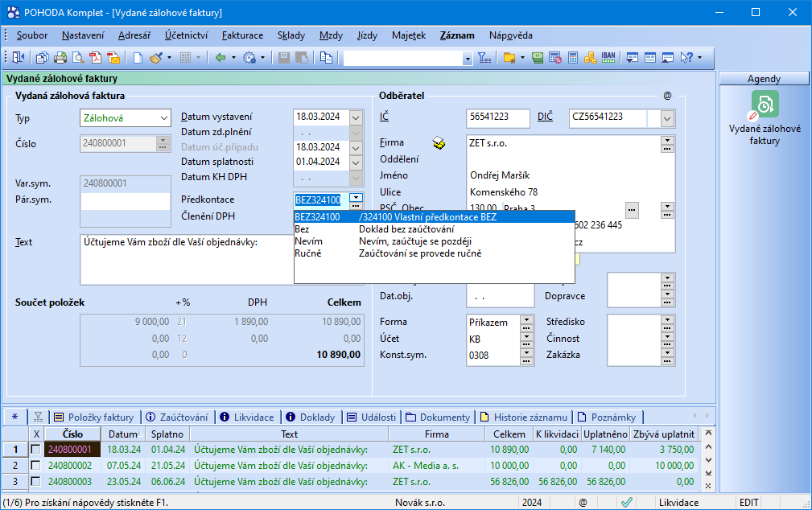The height and width of the screenshot is (510, 812).
Task: Click the help pointer question icon
Action: pos(686,57)
